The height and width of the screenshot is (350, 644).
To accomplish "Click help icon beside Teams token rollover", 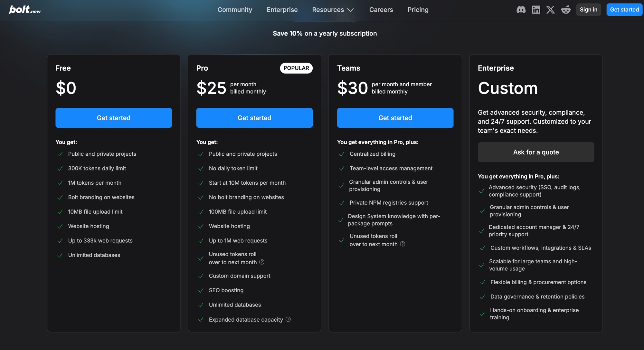I will point(402,244).
